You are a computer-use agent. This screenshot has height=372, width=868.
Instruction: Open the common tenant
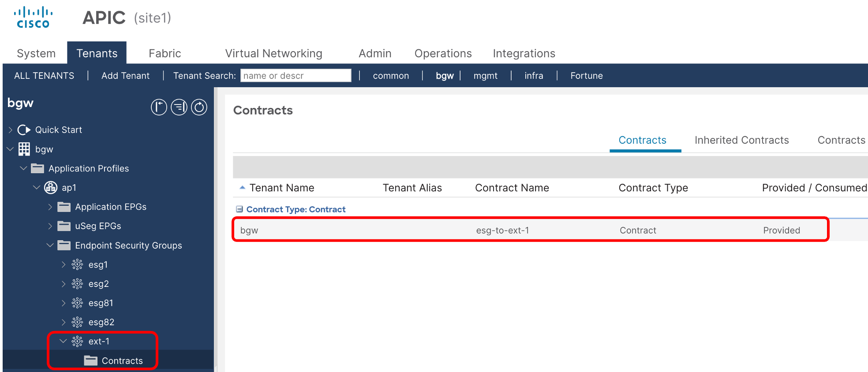tap(391, 76)
